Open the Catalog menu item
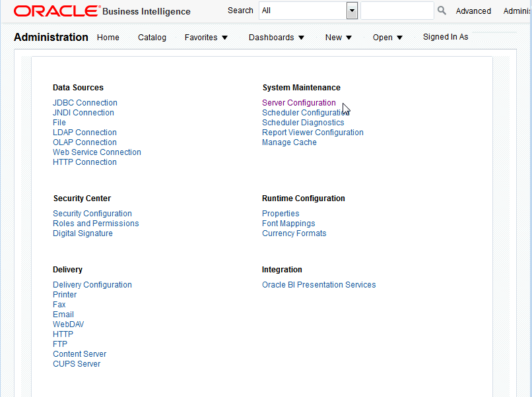This screenshot has height=397, width=532. (x=152, y=38)
